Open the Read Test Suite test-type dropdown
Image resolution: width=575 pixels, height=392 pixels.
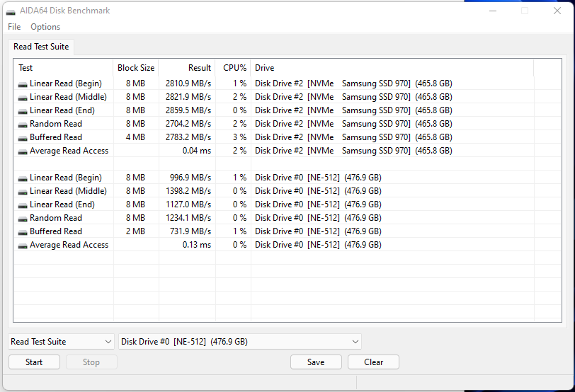[61, 342]
